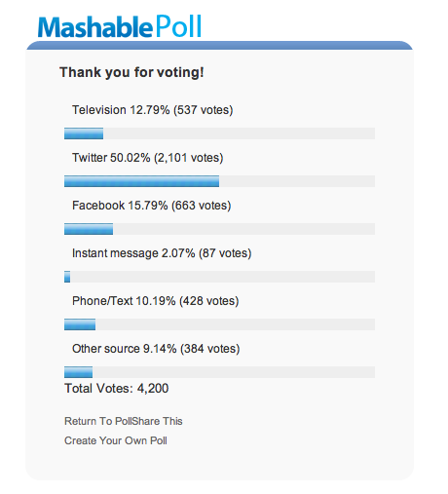Open the Return To Poll link

coord(96,421)
